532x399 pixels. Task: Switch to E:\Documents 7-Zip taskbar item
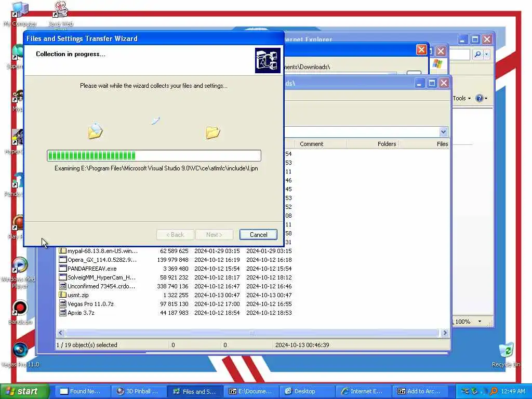pos(251,391)
